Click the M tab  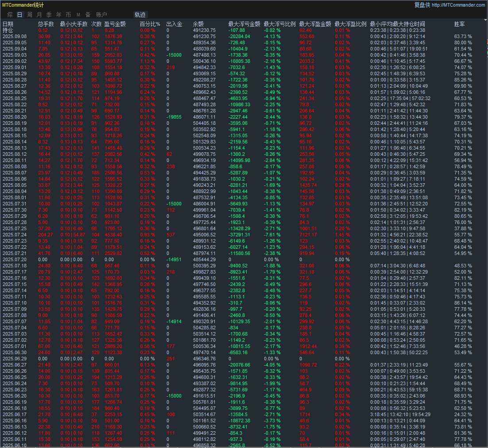(78, 15)
